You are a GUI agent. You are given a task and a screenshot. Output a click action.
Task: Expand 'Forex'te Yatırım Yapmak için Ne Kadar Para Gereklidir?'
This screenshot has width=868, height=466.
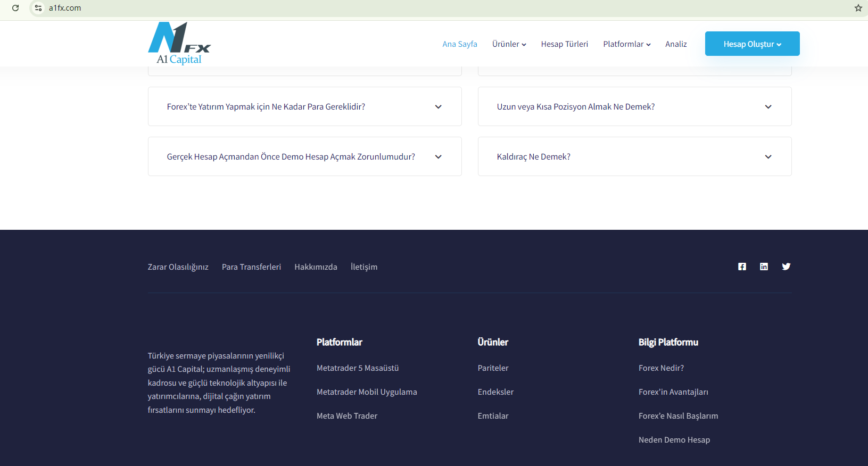[304, 106]
